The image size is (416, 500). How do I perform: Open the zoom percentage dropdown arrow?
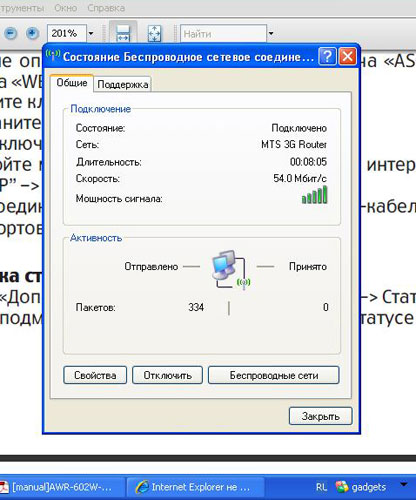click(x=91, y=33)
